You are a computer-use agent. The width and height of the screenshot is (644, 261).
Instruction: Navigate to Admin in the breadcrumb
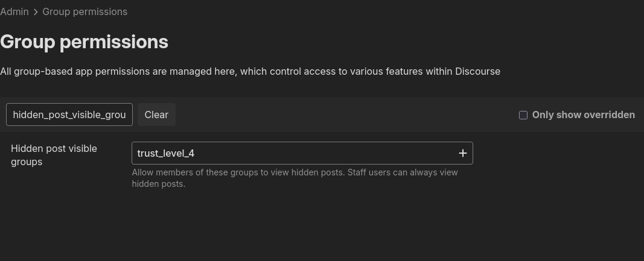(x=14, y=11)
